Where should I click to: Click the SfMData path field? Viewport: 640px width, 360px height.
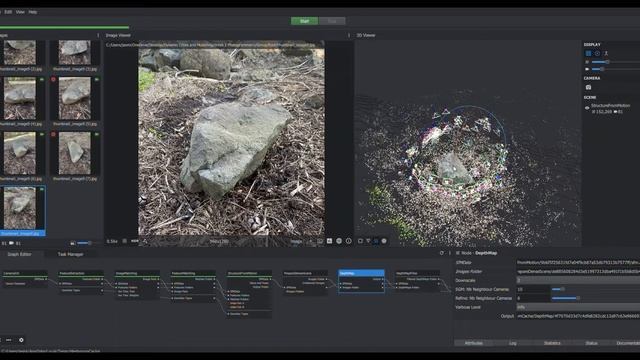[x=578, y=262]
